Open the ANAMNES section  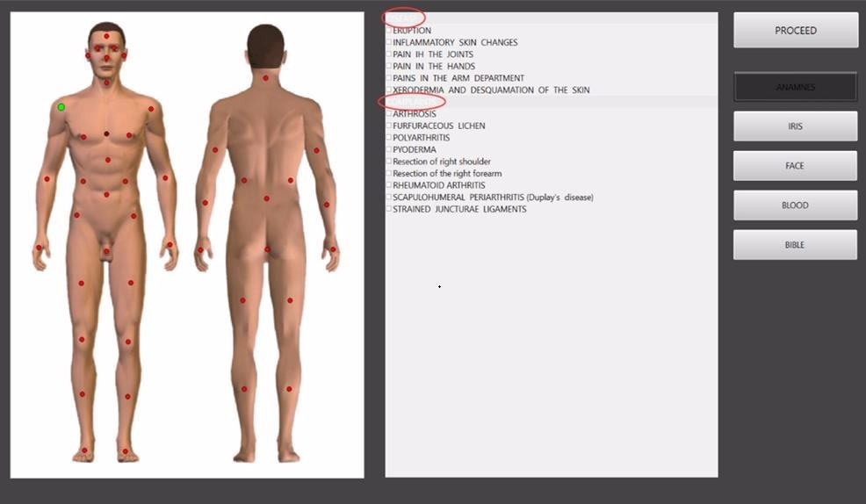(x=796, y=87)
